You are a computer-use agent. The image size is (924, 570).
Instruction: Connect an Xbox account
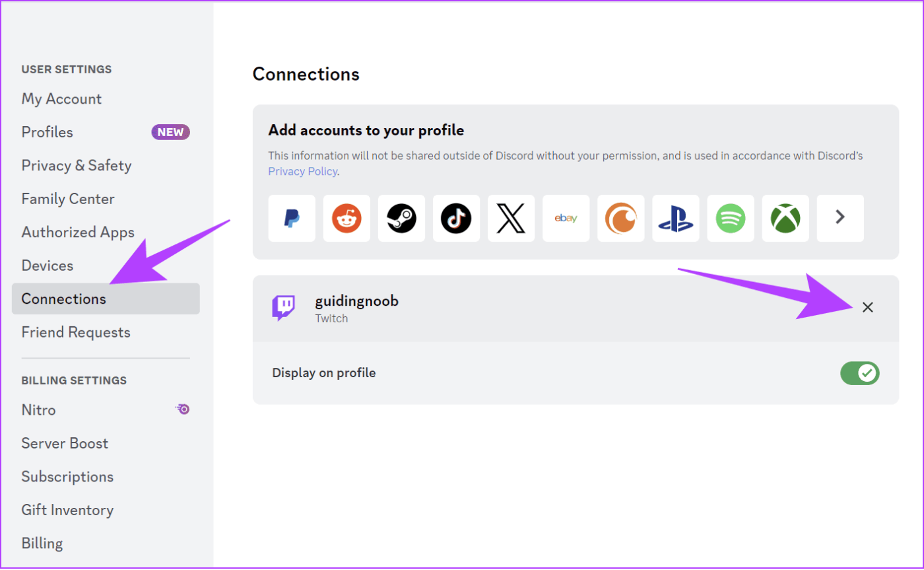(785, 218)
